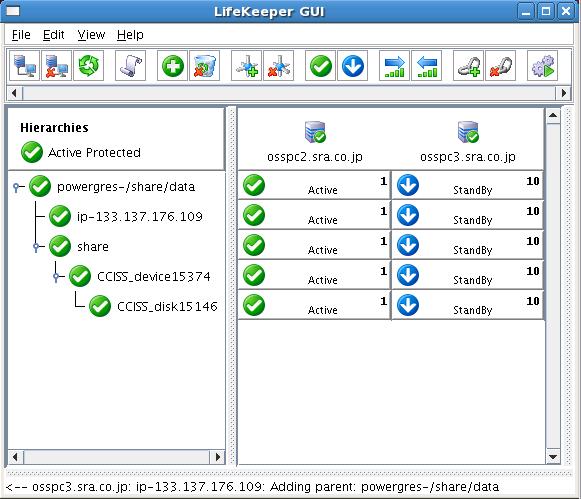Viewport: 581px width, 499px height.
Task: Open the View menu
Action: [x=91, y=35]
